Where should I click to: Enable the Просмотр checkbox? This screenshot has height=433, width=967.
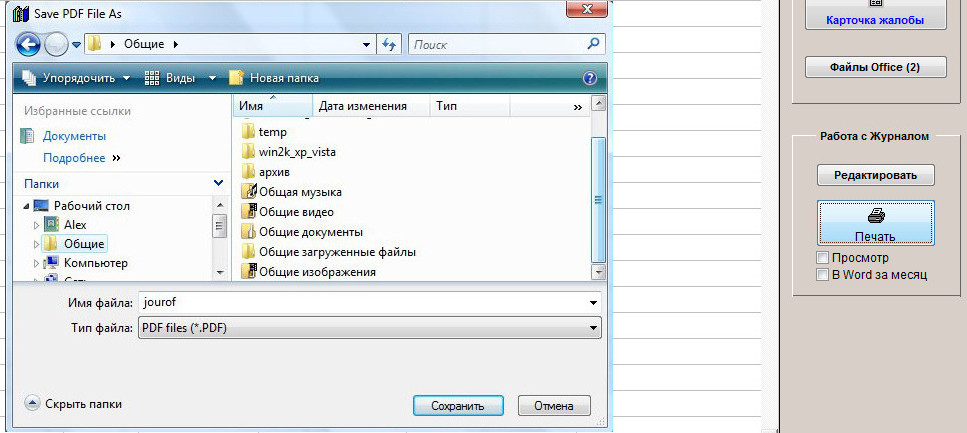pyautogui.click(x=822, y=258)
